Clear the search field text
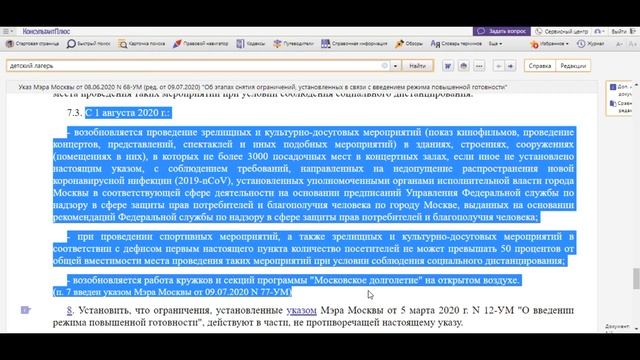 click(x=384, y=66)
